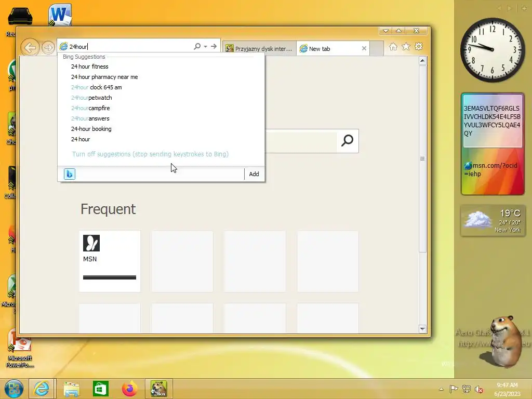532x399 pixels.
Task: Open Internet Explorer taskbar icon
Action: coord(42,389)
